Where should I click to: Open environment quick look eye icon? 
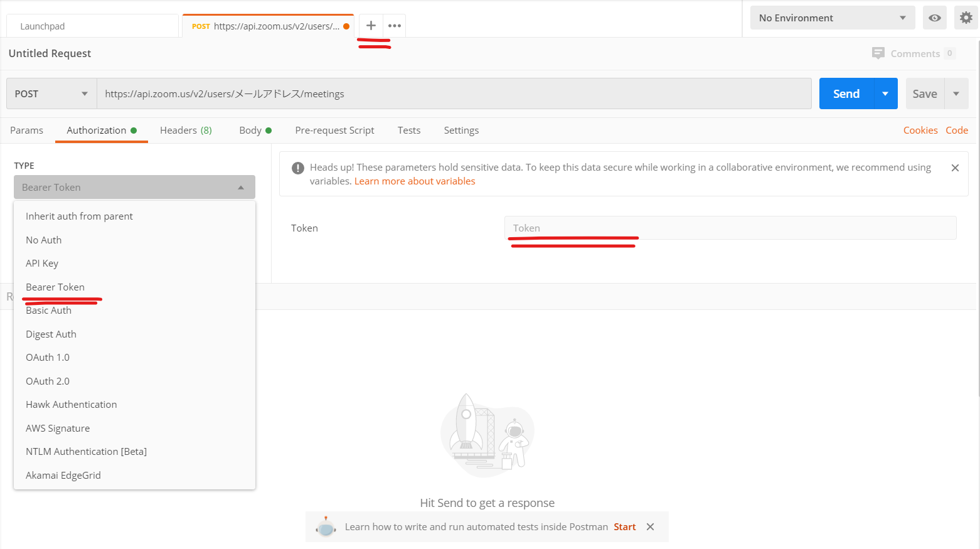934,18
